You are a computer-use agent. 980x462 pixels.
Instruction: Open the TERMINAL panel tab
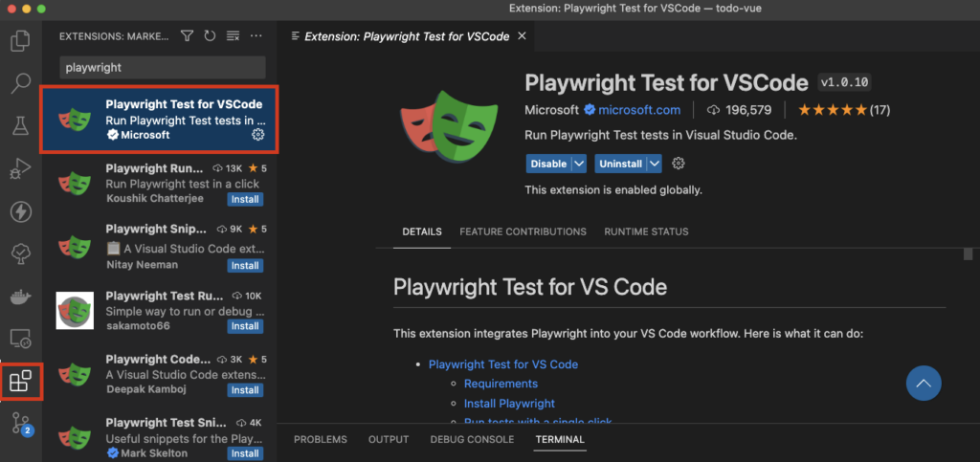pyautogui.click(x=560, y=440)
